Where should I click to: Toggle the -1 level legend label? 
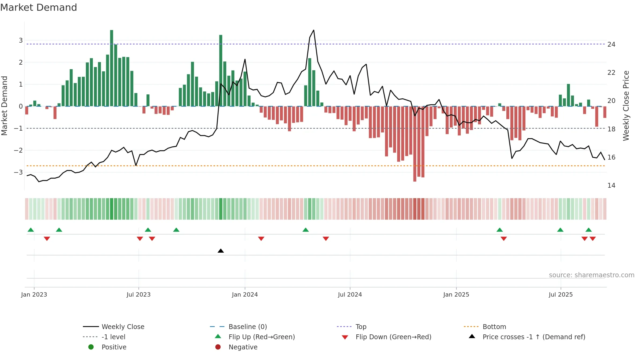pos(114,337)
